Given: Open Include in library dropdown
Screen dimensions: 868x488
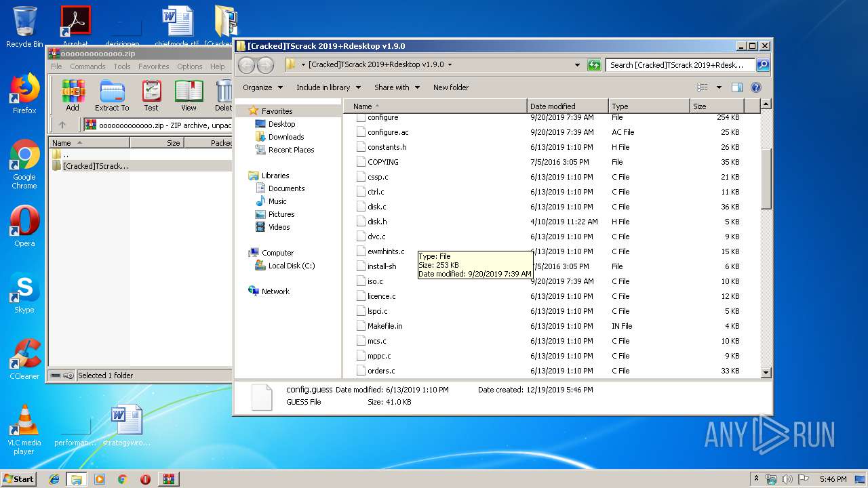Looking at the screenshot, I should click(328, 87).
